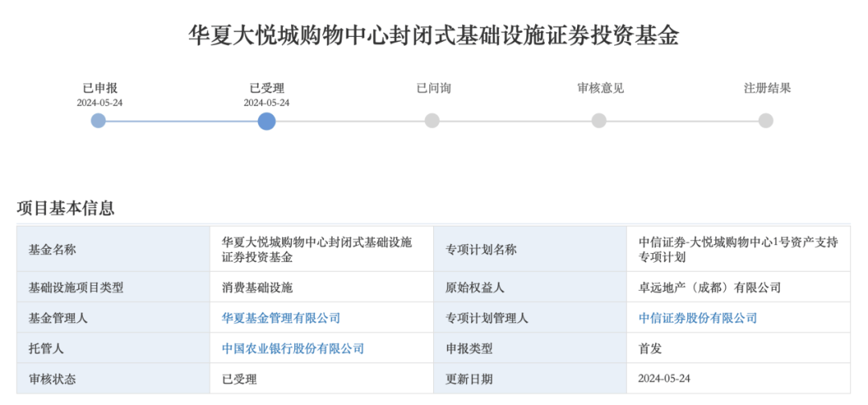This screenshot has width=868, height=405.
Task: Click the 申报类型 label cell
Action: tap(530, 348)
